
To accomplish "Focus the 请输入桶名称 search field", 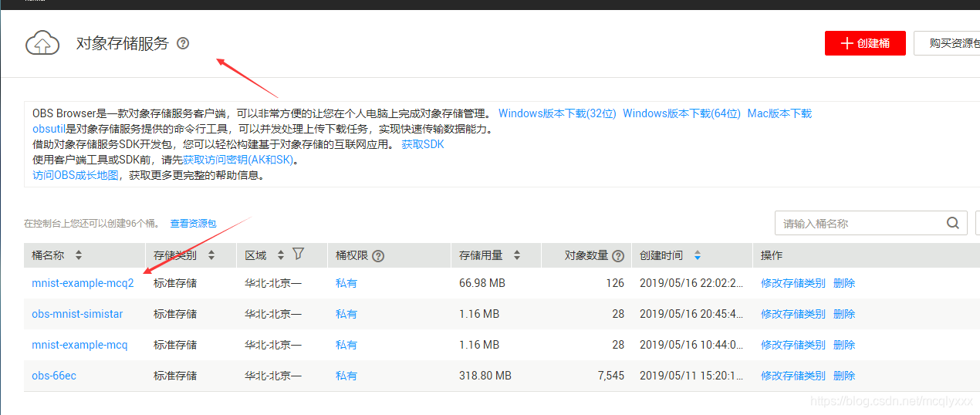I will pos(860,224).
